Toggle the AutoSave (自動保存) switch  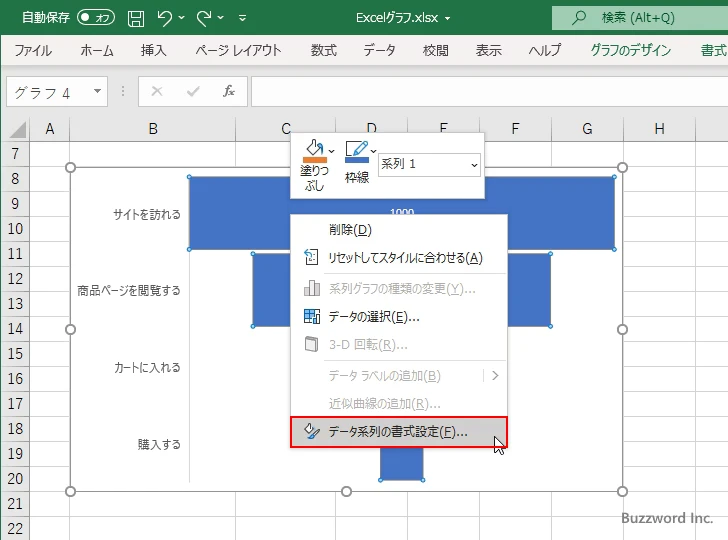coord(96,18)
